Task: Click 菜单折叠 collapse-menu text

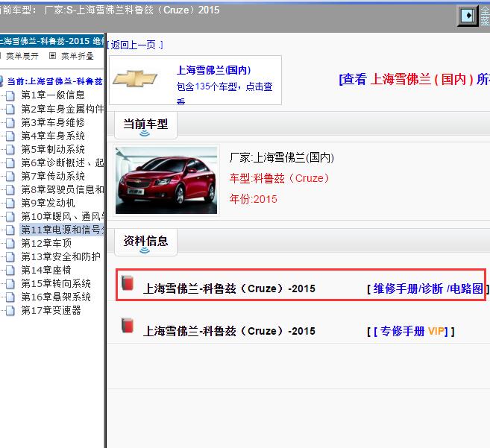Action: [x=77, y=56]
